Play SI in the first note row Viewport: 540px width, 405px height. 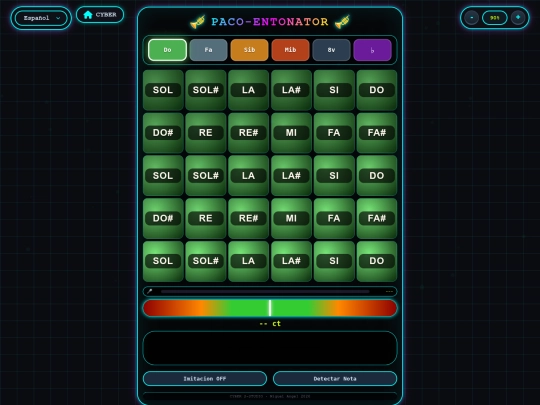334,90
